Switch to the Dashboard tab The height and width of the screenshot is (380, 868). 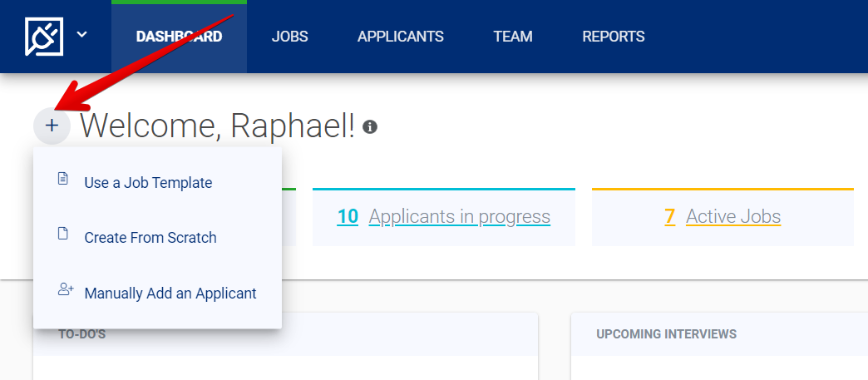pyautogui.click(x=179, y=37)
